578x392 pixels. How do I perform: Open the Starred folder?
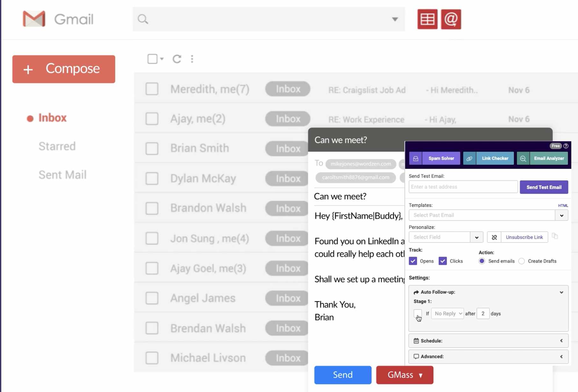click(x=57, y=146)
